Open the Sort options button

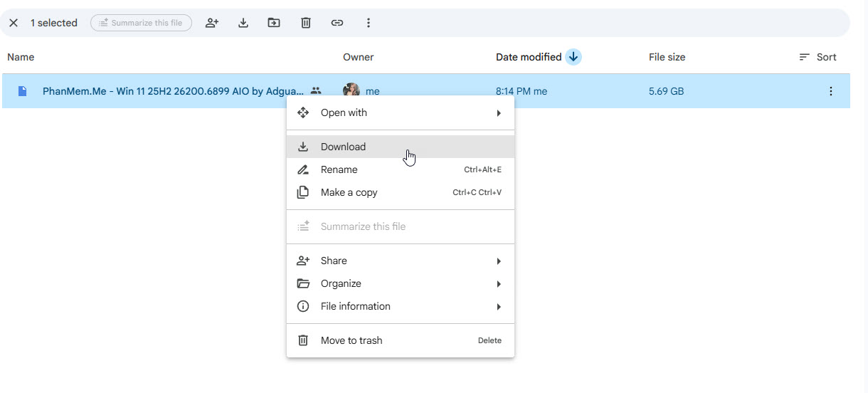[817, 57]
